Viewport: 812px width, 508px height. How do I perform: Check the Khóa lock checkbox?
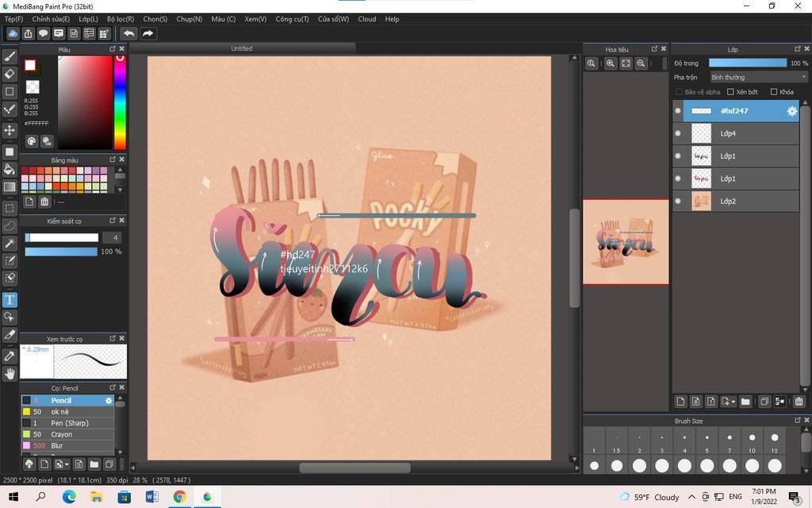(x=774, y=92)
